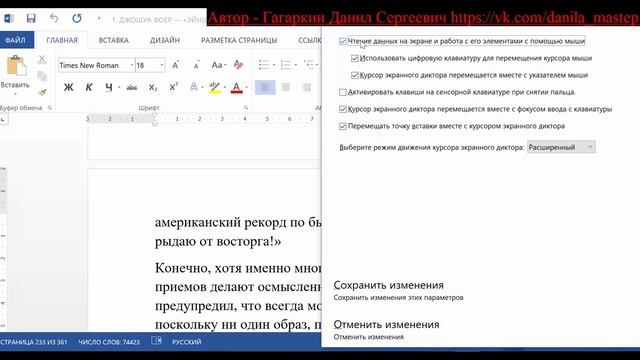Center the text alignment
This screenshot has height=360, width=640.
click(286, 87)
